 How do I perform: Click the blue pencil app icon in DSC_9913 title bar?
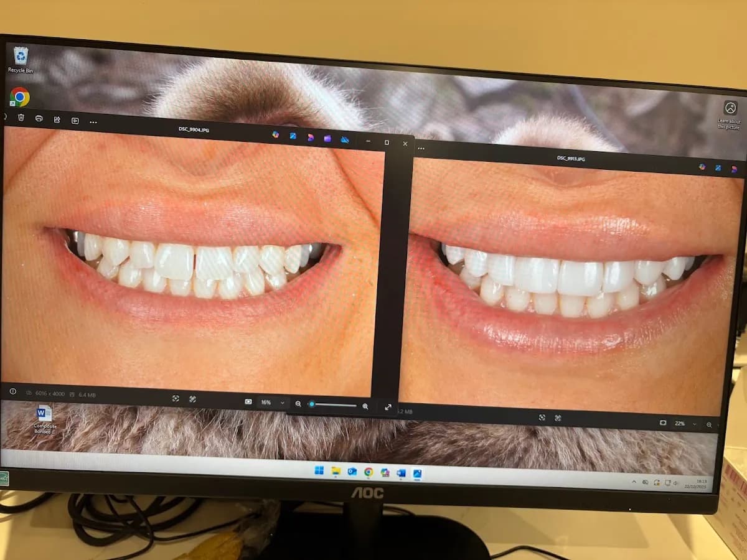coord(718,168)
